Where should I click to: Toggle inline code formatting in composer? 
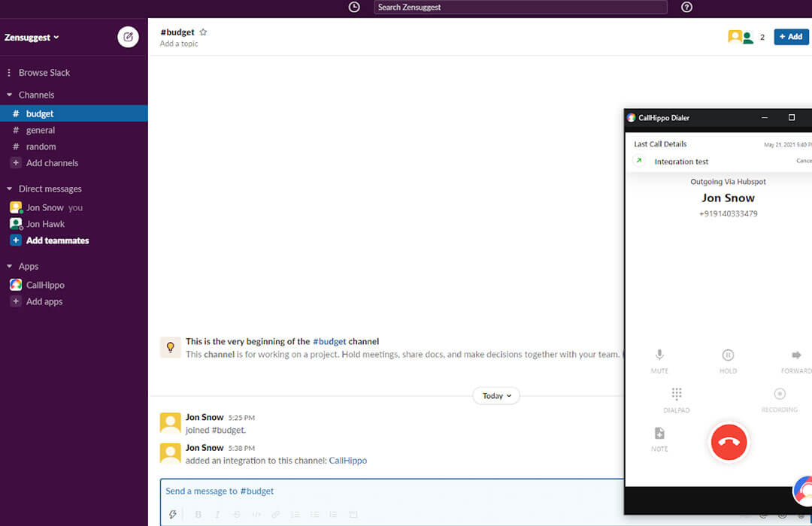pos(256,514)
